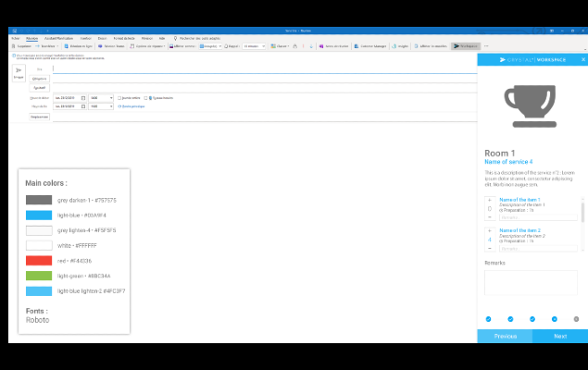Open the end date calendar picker icon

tap(83, 106)
